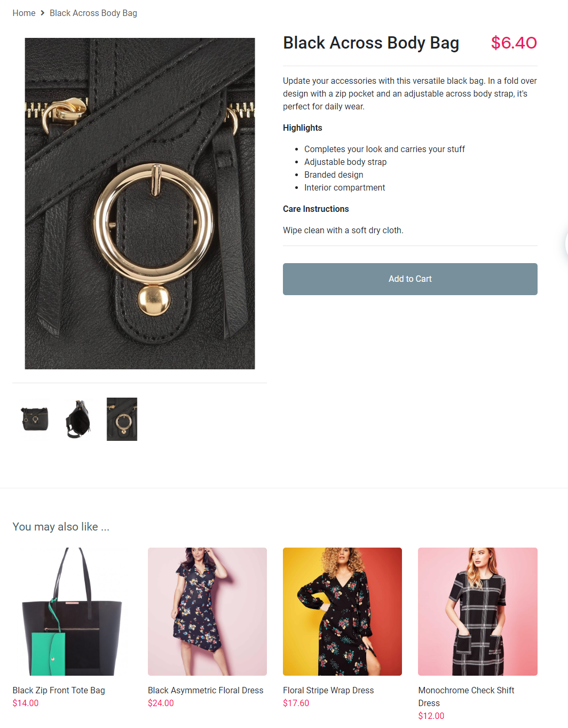Screen dimensions: 568x728
Task: Click the Monochrome Check Shift Dress title
Action: (466, 697)
